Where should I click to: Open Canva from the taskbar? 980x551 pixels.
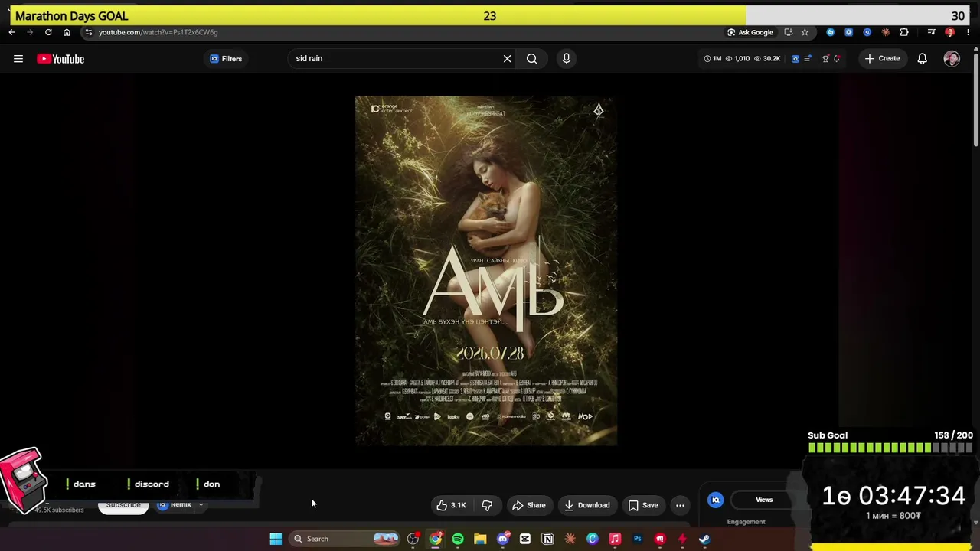593,539
